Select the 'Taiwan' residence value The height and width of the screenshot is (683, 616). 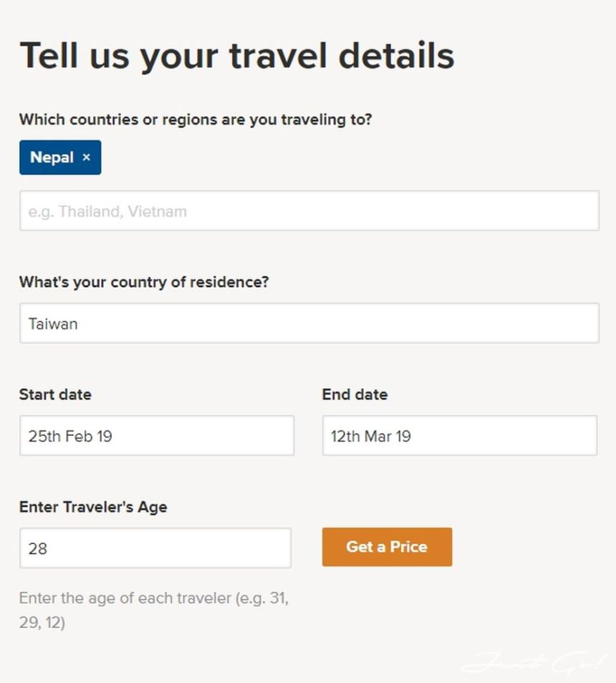tap(53, 324)
